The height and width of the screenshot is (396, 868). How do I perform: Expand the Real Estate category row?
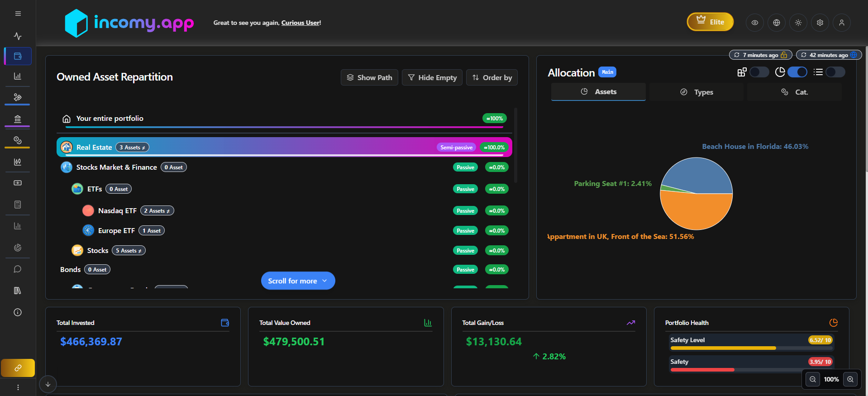click(284, 147)
